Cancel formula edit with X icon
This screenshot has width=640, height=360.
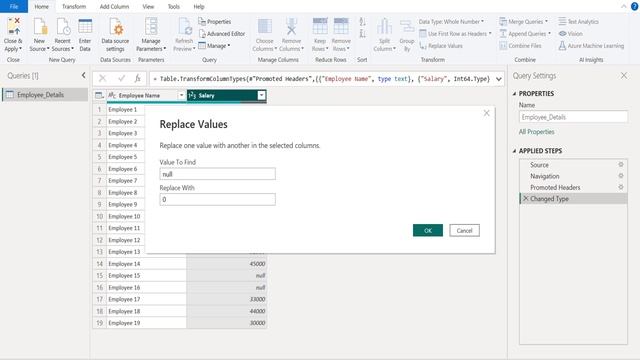point(102,78)
